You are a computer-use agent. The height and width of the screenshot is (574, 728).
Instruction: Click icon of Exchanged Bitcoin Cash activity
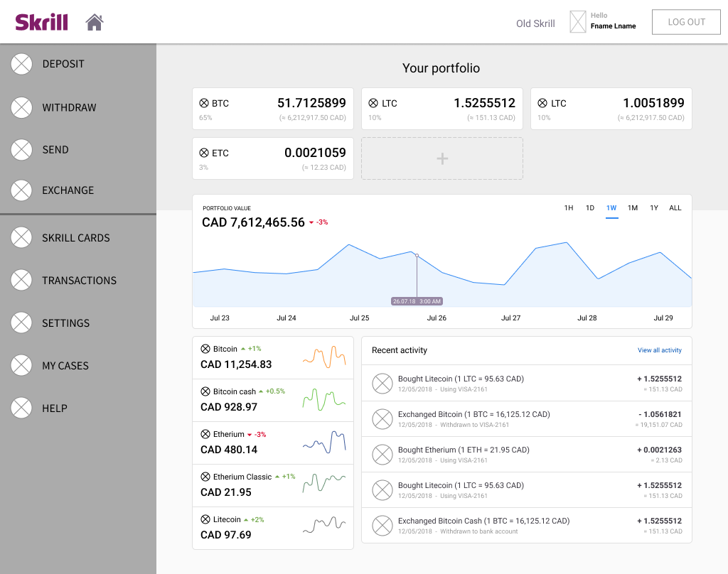(382, 526)
